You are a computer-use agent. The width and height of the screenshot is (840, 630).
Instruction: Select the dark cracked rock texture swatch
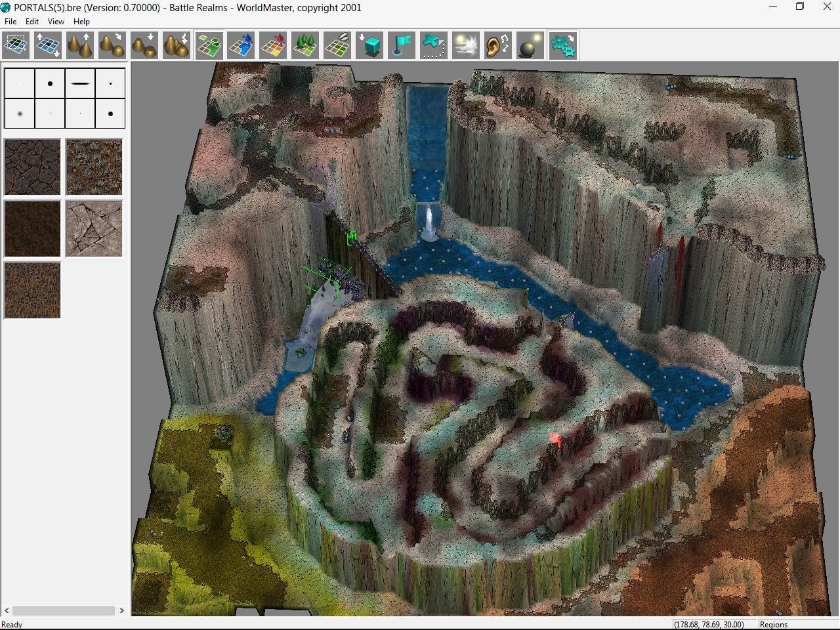32,167
